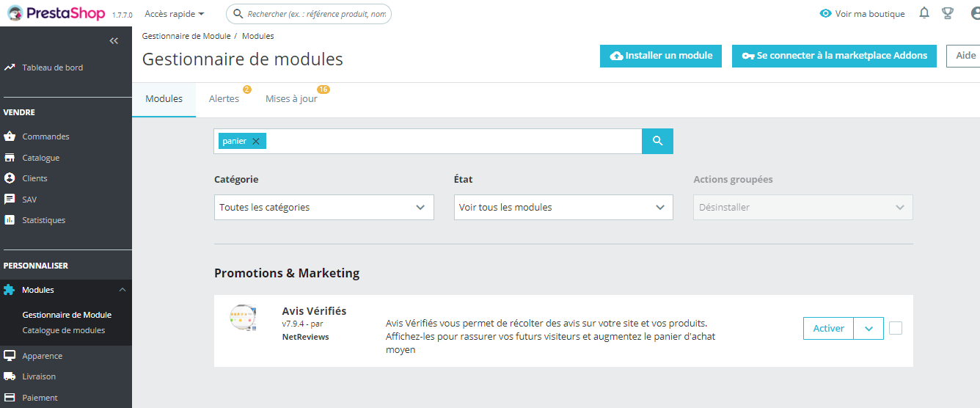Image resolution: width=980 pixels, height=408 pixels.
Task: Click the Aide button
Action: (x=964, y=56)
